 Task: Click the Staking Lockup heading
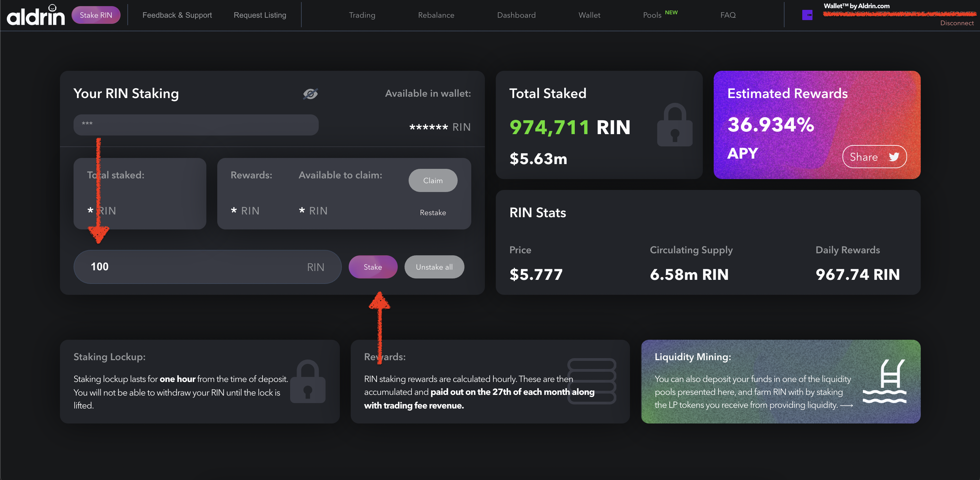[110, 357]
